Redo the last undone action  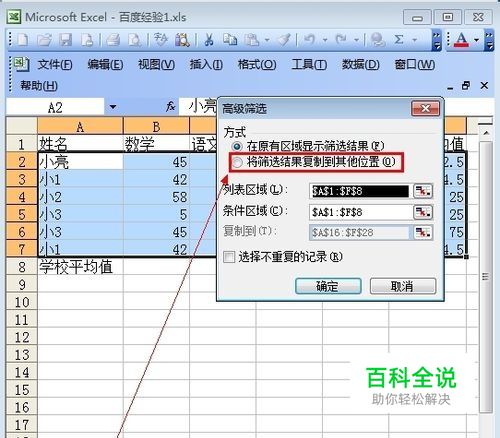coord(341,40)
